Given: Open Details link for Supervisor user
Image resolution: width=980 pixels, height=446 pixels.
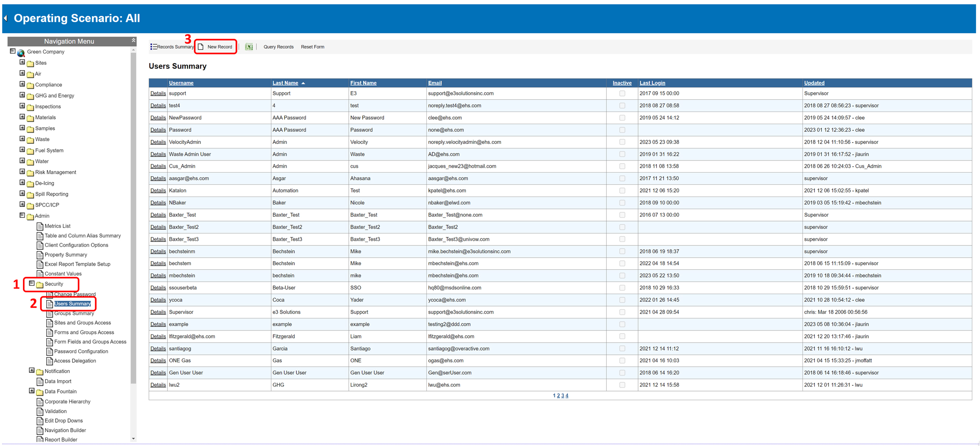Looking at the screenshot, I should 158,312.
